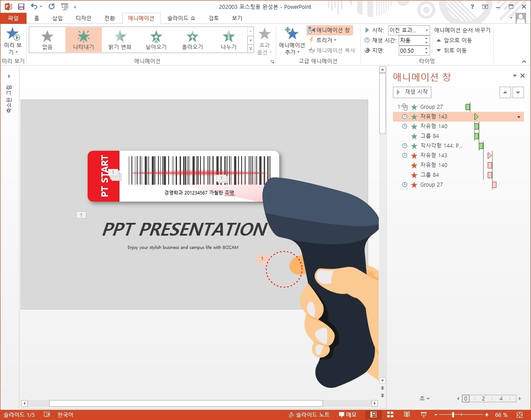This screenshot has width=531, height=420.
Task: Start slideshow from the quick access toolbar icon
Action: pyautogui.click(x=65, y=7)
